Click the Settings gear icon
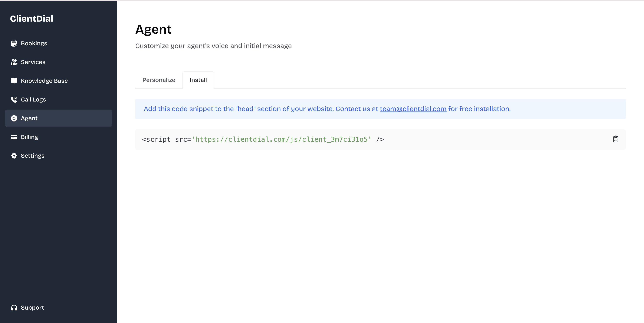 pos(14,156)
